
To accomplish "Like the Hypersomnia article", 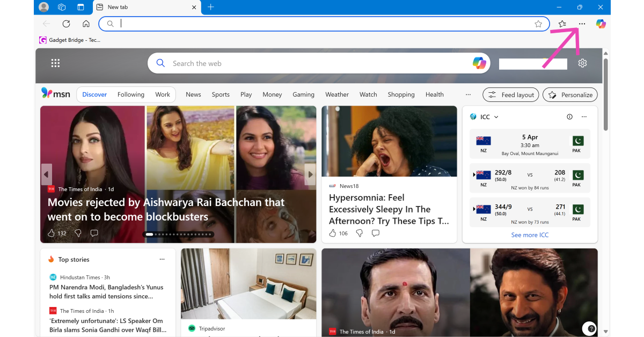I will pos(333,233).
